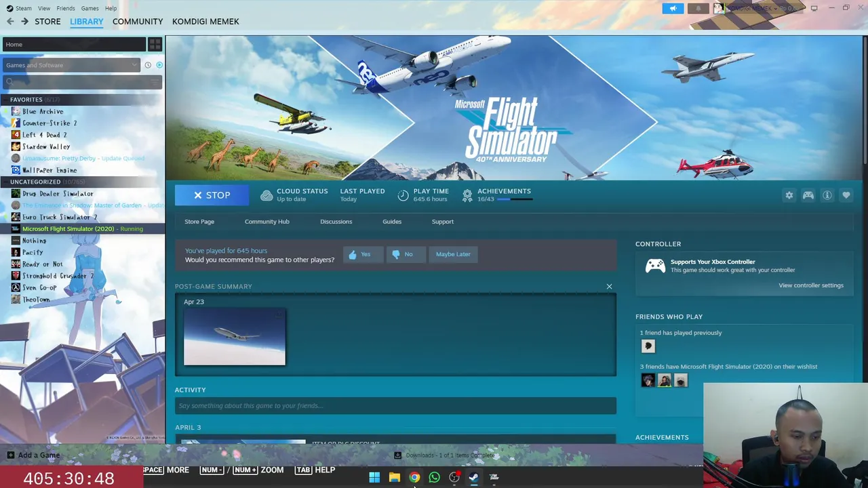Go back with the left arrow

10,22
